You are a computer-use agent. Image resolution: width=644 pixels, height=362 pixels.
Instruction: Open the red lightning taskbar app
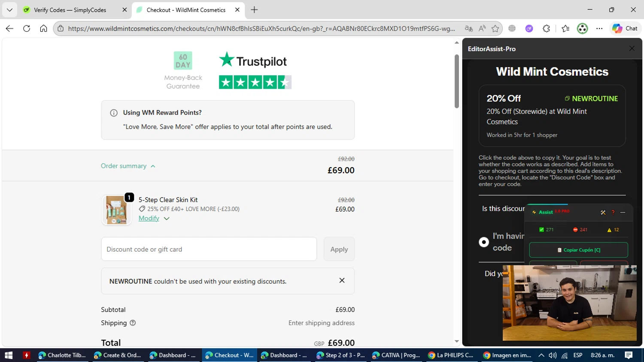[x=27, y=355]
